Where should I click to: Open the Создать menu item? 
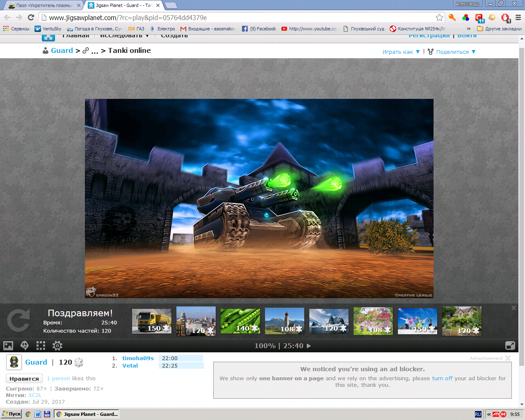(174, 36)
